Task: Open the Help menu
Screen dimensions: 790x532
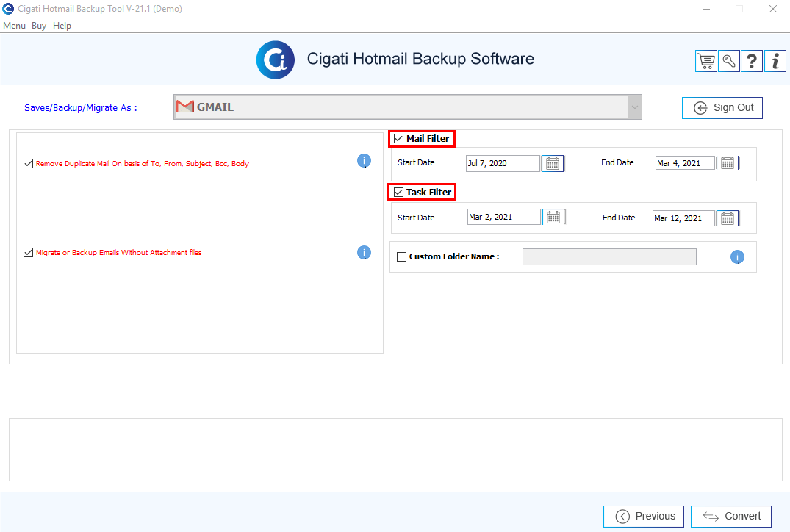Action: coord(62,26)
